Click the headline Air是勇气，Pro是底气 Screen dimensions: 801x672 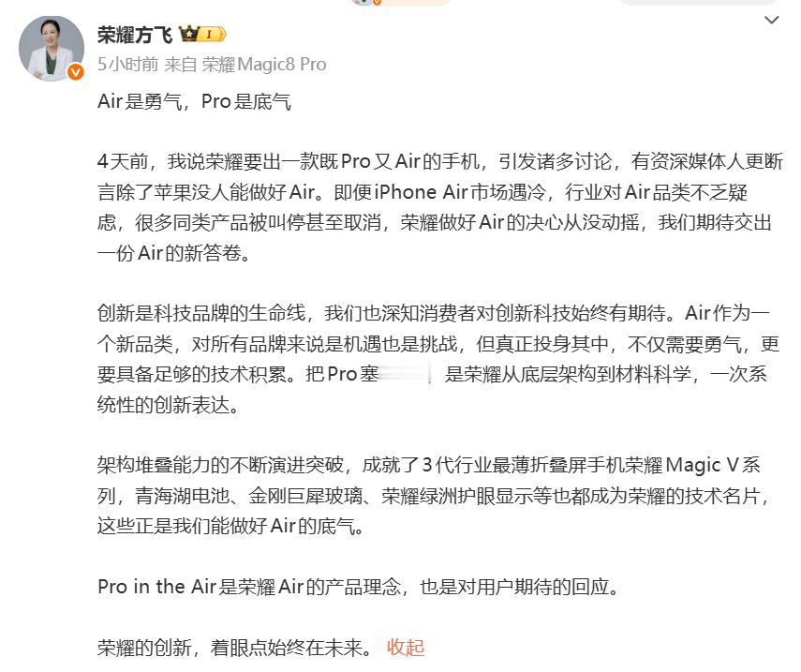(194, 101)
